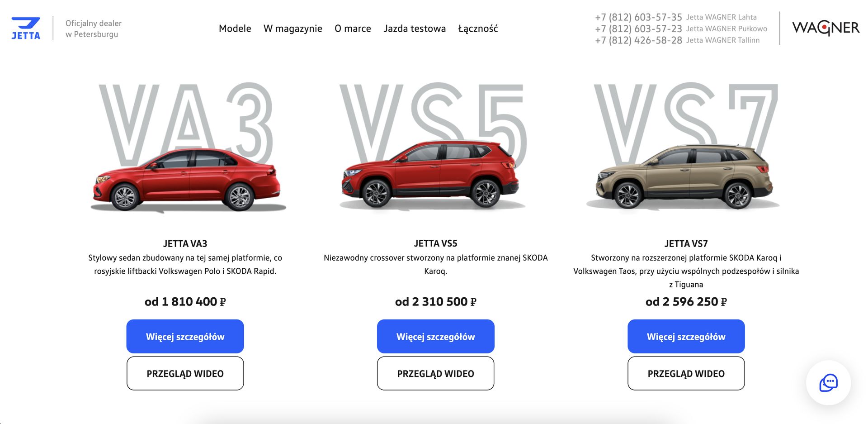Click the blue JETTA logo
868x424 pixels.
(26, 28)
